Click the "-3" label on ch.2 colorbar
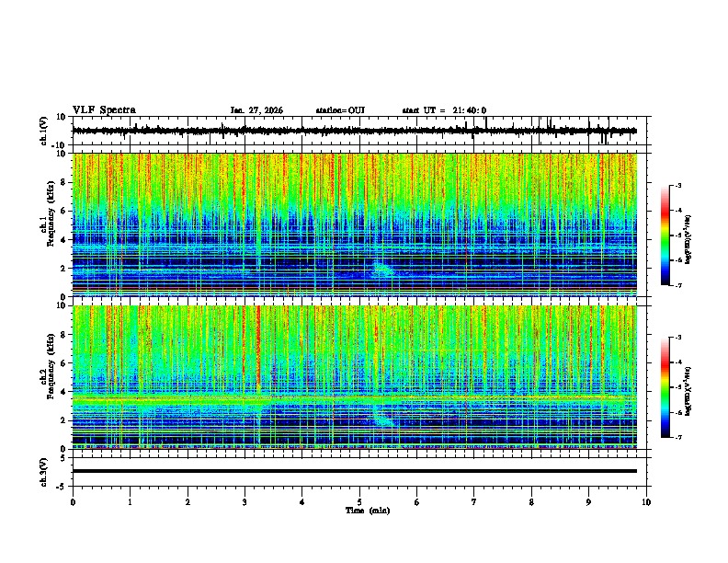The height and width of the screenshot is (563, 728). tap(677, 338)
